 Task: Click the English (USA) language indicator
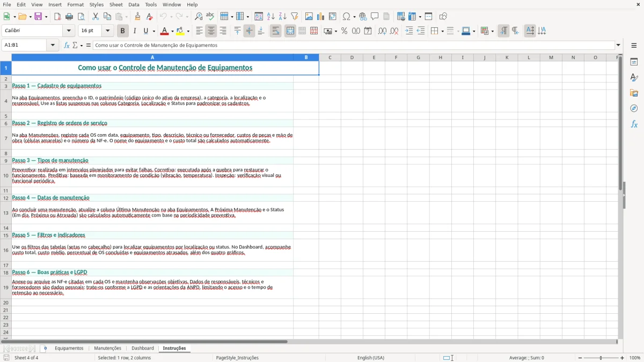pyautogui.click(x=371, y=358)
